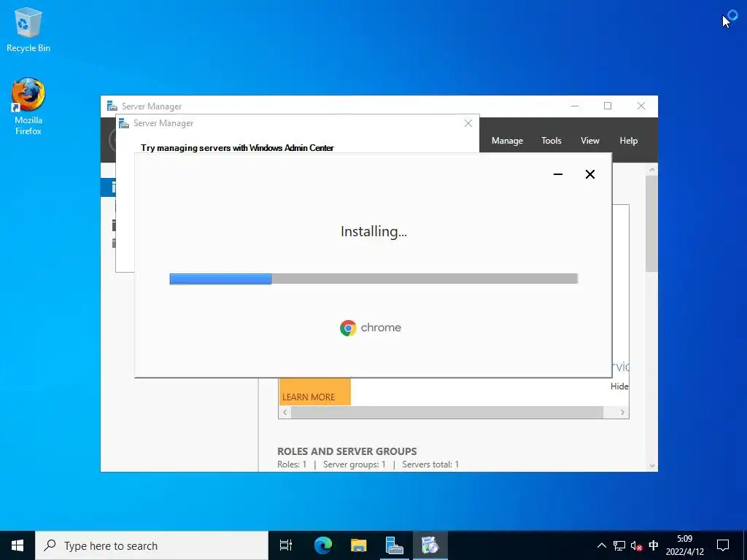Minimize the Chrome installer window
Image resolution: width=747 pixels, height=560 pixels.
click(x=558, y=174)
